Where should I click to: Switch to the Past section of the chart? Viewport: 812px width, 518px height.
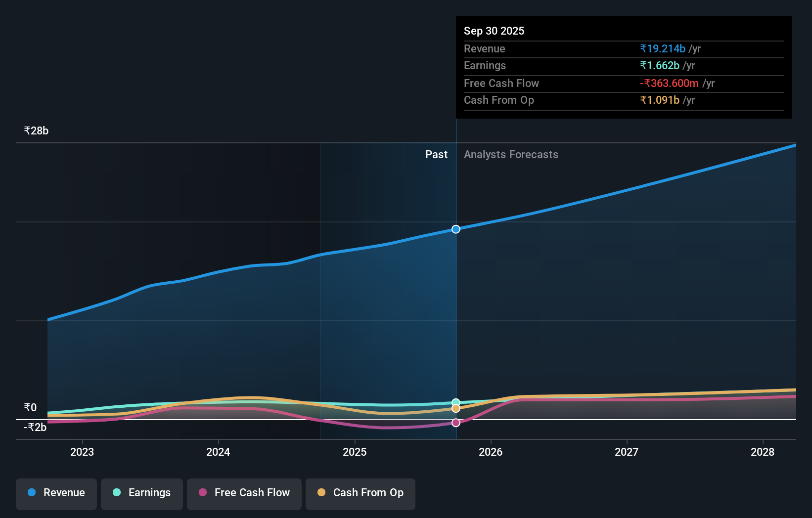[436, 154]
